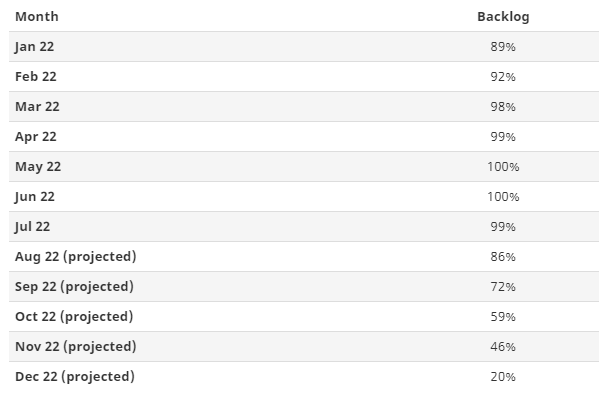
Task: Select the 20% backlog value
Action: (x=503, y=376)
